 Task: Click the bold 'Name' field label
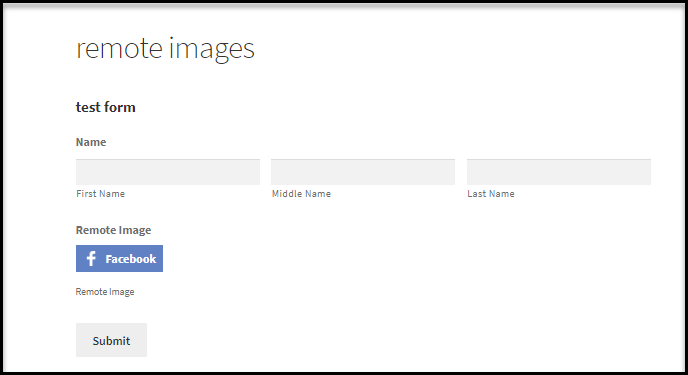point(91,142)
